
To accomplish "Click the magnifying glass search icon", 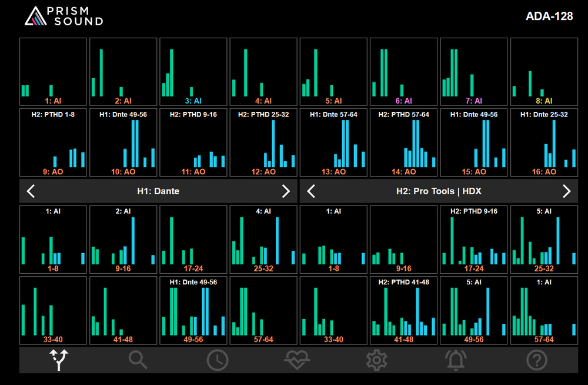I will tap(138, 360).
